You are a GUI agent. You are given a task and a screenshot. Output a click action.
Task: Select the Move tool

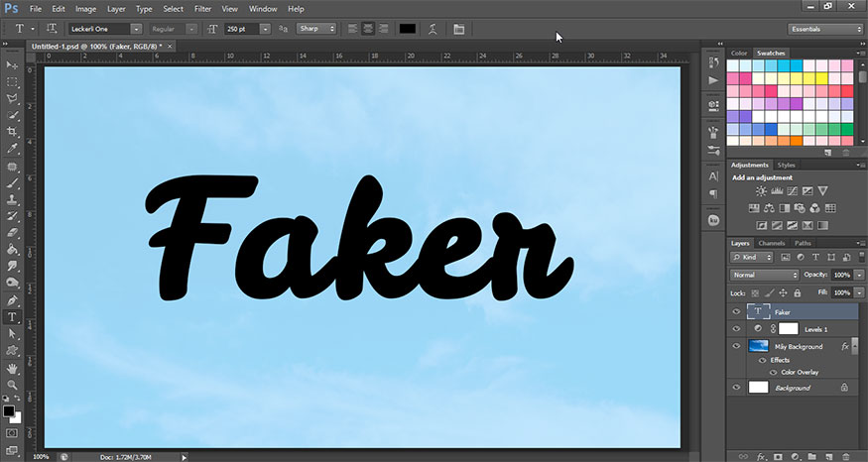tap(12, 65)
